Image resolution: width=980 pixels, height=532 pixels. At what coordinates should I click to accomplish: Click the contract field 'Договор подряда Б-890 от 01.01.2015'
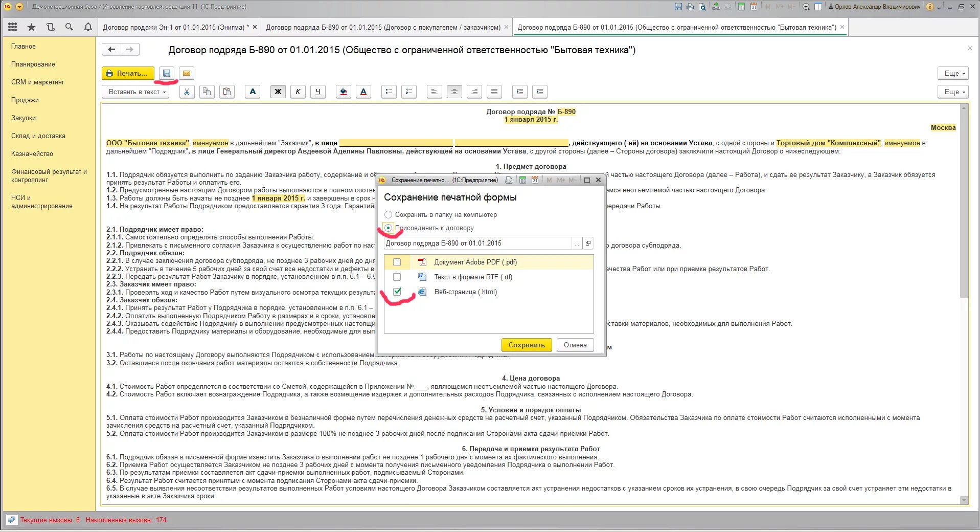(x=477, y=243)
